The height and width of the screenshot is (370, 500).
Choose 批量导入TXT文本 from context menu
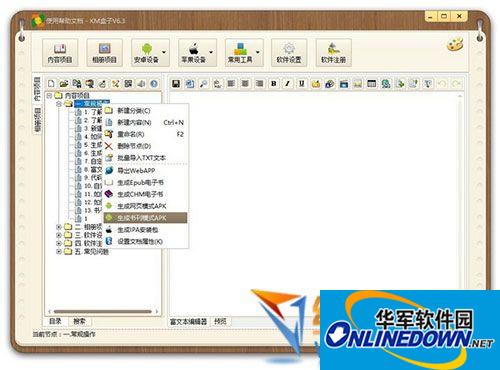[146, 158]
